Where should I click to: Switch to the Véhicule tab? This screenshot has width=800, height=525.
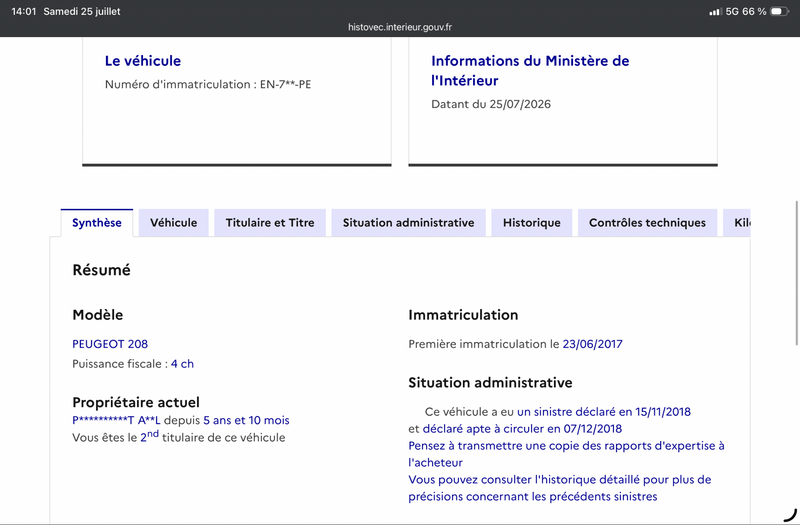point(173,223)
